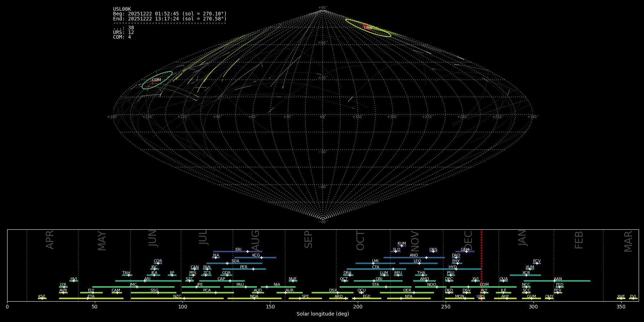Click the 'Solar longitude (deg)' axis label
The image size is (644, 322).
coord(323,314)
